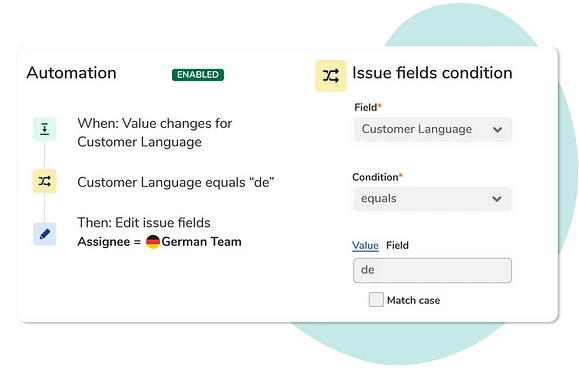Click the German flag icon next to German Team
Screen dimensions: 579x368
pos(153,242)
